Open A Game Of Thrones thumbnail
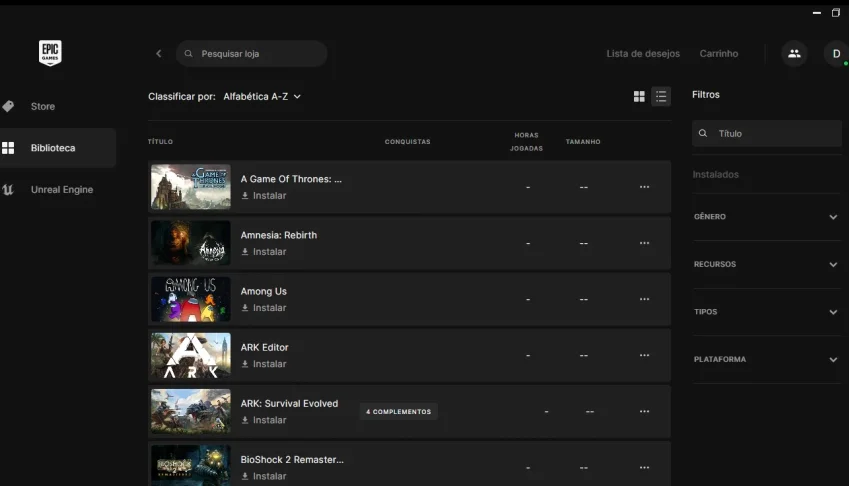The image size is (849, 486). coord(191,187)
